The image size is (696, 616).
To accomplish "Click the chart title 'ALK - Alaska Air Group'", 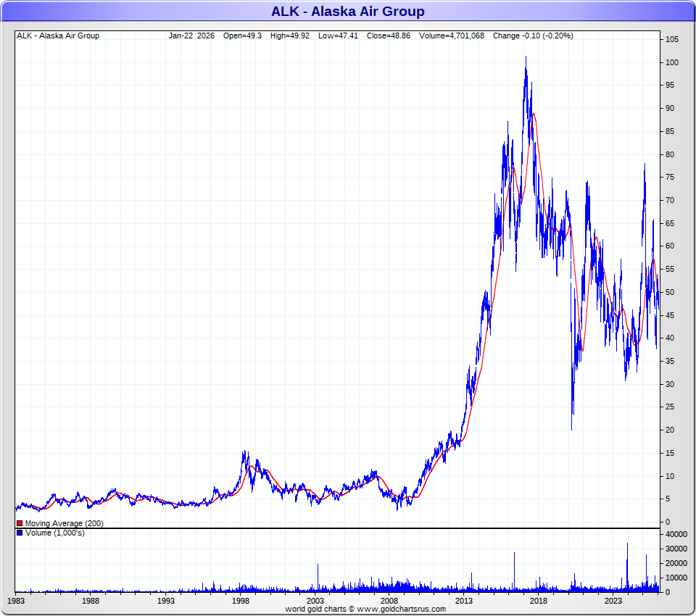I will (x=347, y=11).
